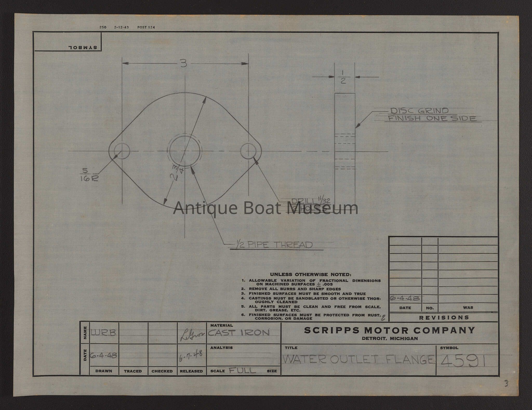Click the center threaded hole circle

[185, 151]
